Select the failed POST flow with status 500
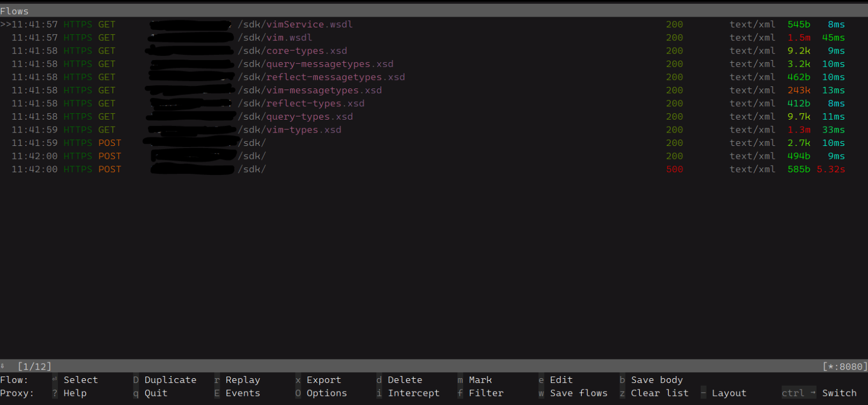Viewport: 868px width, 405px height. click(x=251, y=170)
